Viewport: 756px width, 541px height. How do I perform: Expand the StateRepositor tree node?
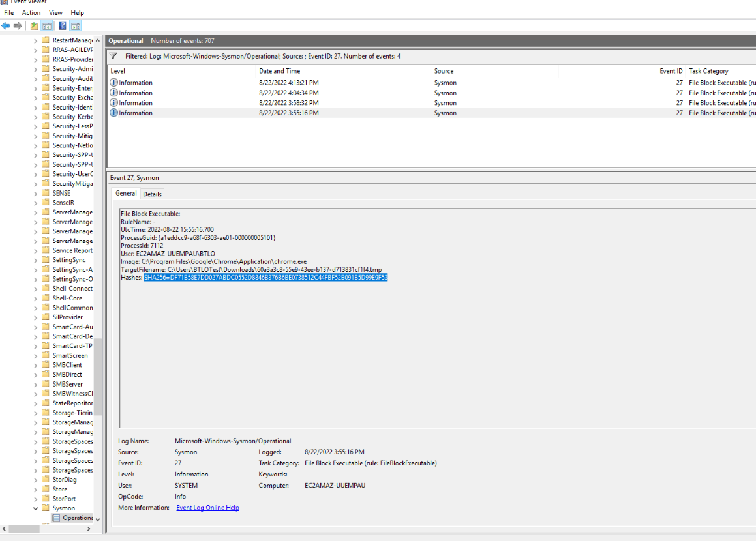pos(35,403)
